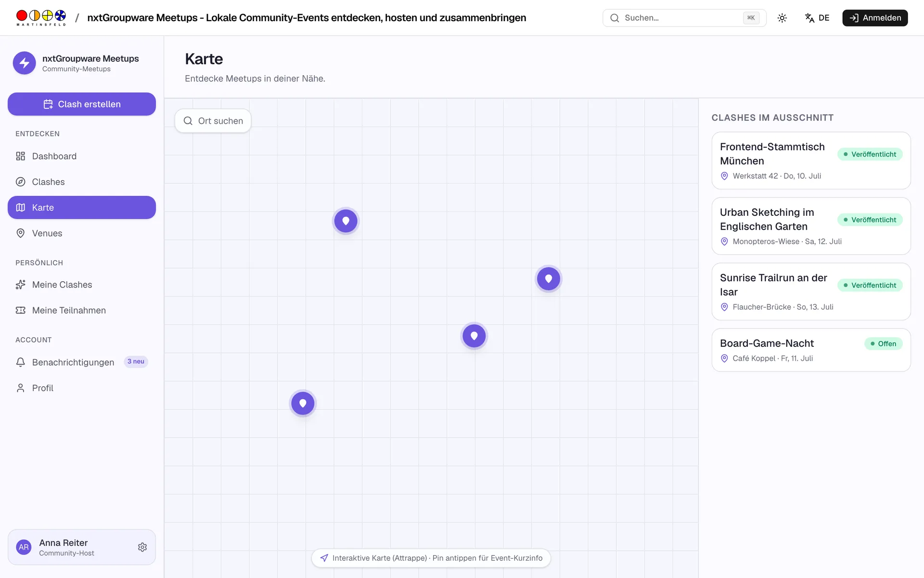Image resolution: width=924 pixels, height=578 pixels.
Task: Click the ⌘K shortcut badge
Action: [x=751, y=18]
